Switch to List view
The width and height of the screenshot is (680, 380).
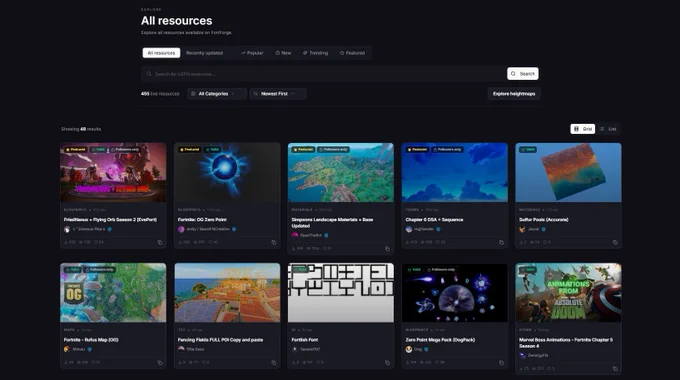[608, 129]
